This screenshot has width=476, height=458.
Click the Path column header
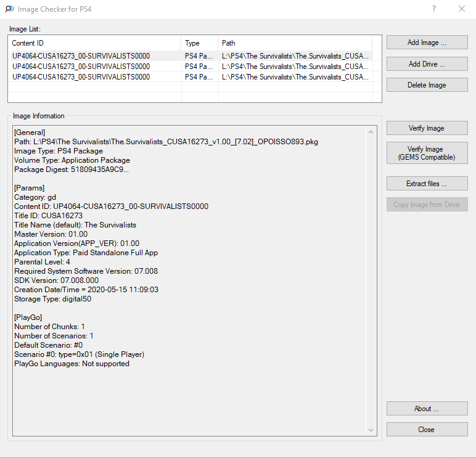tap(295, 43)
